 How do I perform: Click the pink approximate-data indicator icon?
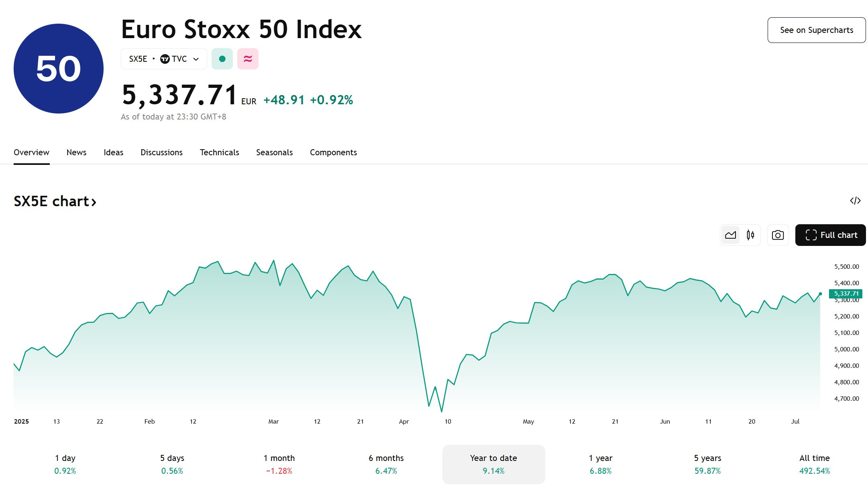click(x=248, y=59)
